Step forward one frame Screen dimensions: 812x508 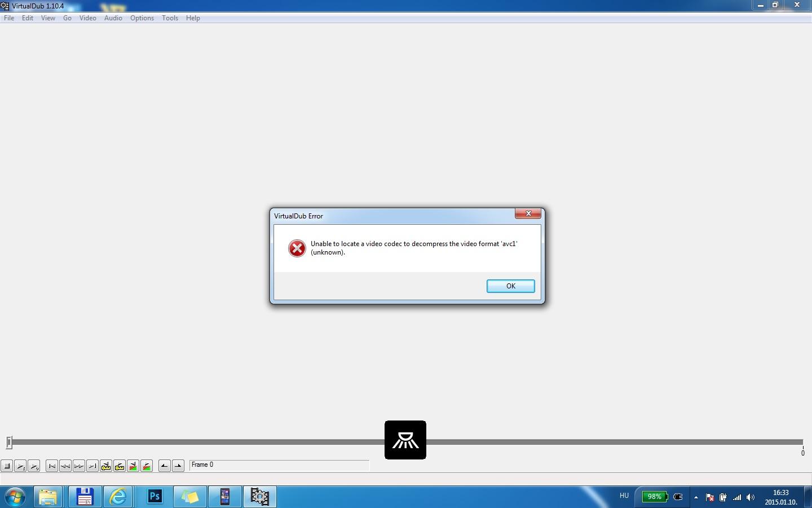click(x=79, y=466)
